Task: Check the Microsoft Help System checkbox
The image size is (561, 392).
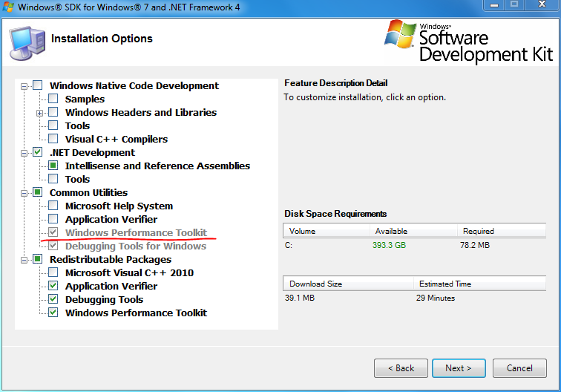Action: click(53, 206)
